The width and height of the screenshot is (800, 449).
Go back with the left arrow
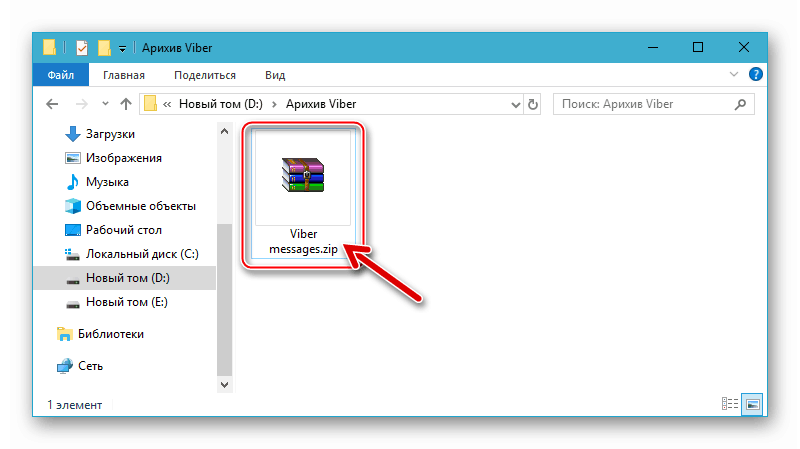(52, 104)
